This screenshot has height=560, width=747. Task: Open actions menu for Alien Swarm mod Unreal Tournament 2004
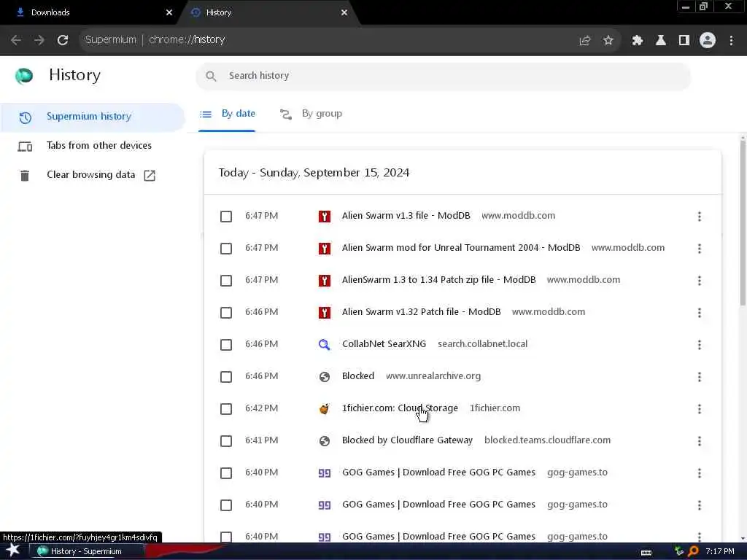click(x=700, y=249)
